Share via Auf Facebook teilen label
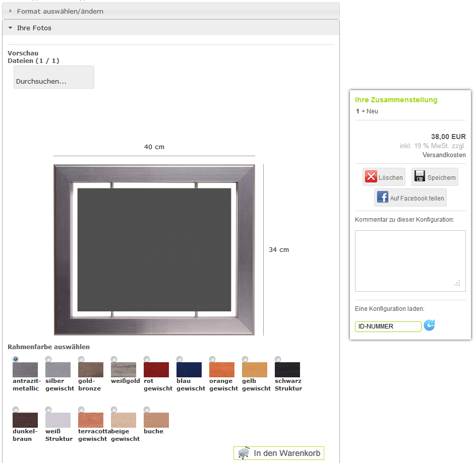This screenshot has width=476, height=463. coord(417,198)
